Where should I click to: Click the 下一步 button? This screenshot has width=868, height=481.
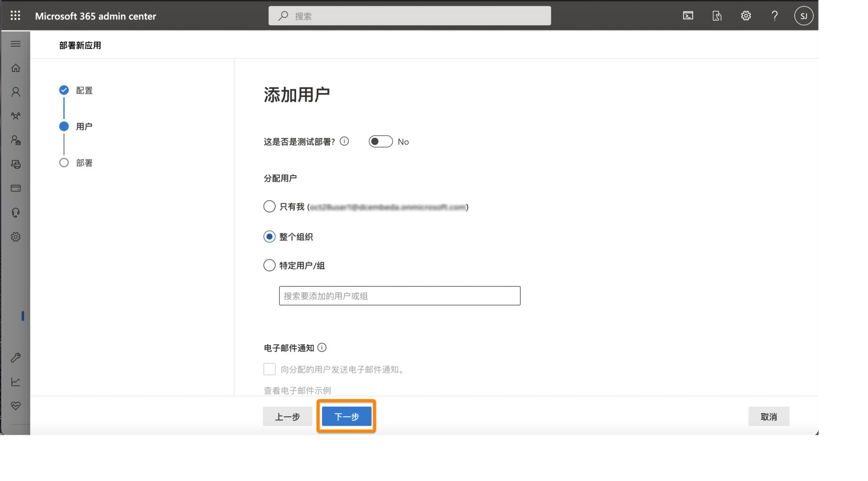click(347, 416)
